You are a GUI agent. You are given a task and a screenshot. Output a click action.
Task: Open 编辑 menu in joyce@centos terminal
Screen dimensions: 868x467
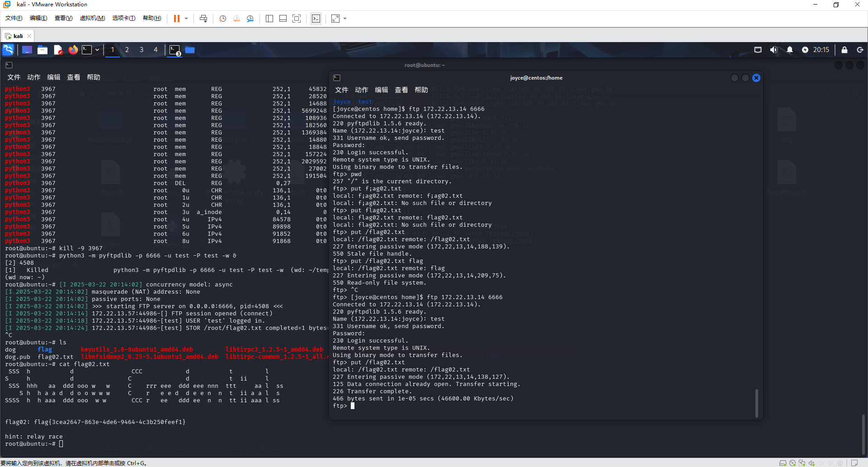(381, 90)
